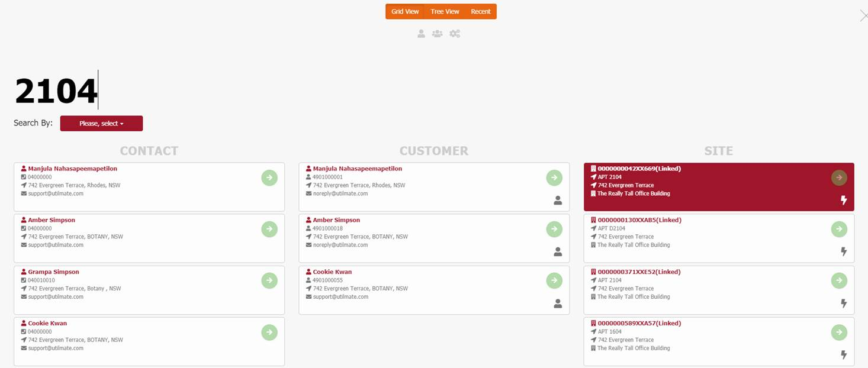
Task: Select the single contact icon below the tabs
Action: 421,34
